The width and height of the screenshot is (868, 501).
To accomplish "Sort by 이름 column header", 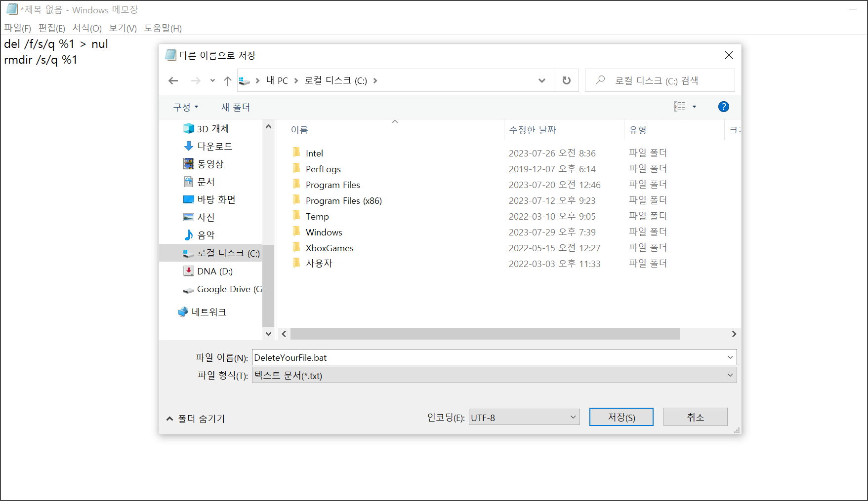I will [x=299, y=130].
